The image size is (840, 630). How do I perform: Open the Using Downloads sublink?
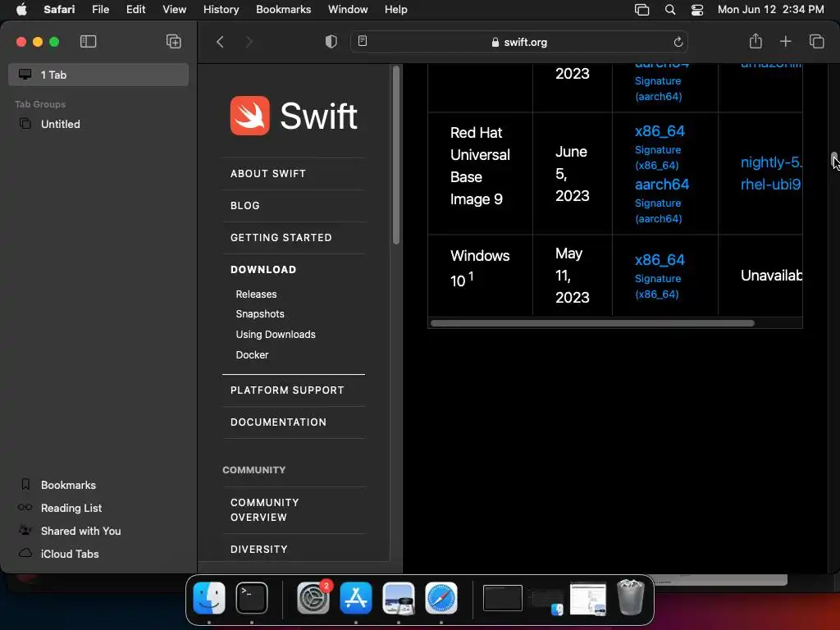coord(276,335)
